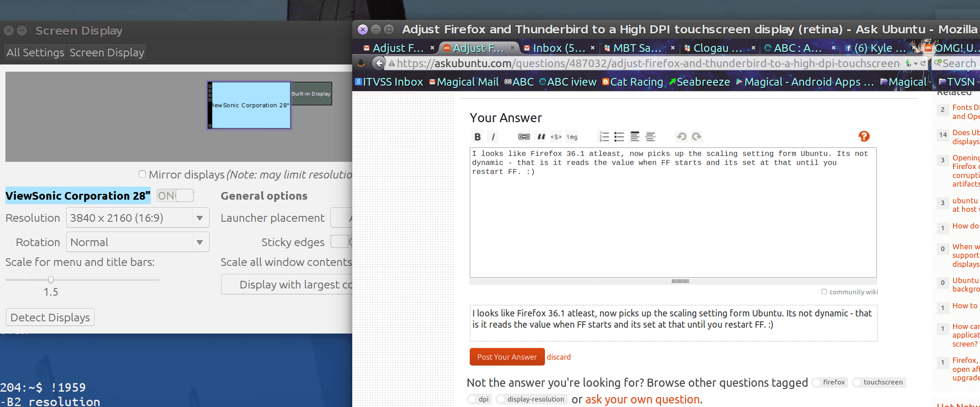The width and height of the screenshot is (980, 407).
Task: Select ViewSonic Corporation 28" display thumbnail
Action: [x=249, y=105]
